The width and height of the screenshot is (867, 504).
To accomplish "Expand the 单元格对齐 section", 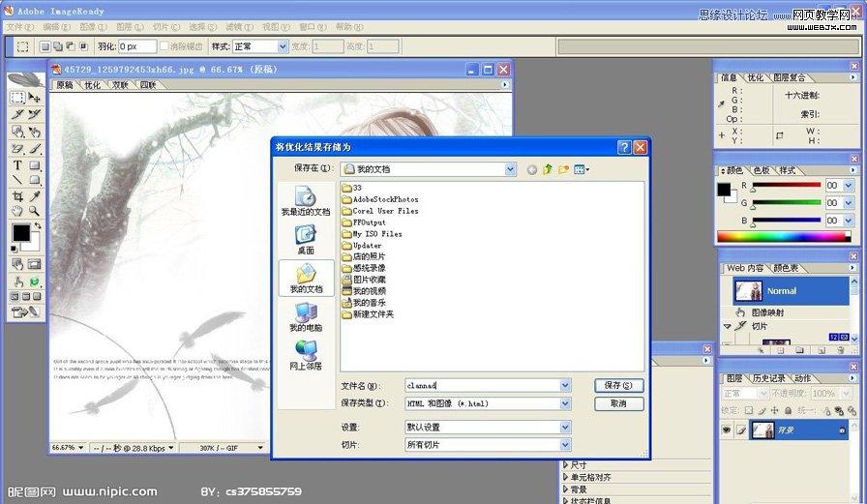I will [x=565, y=477].
